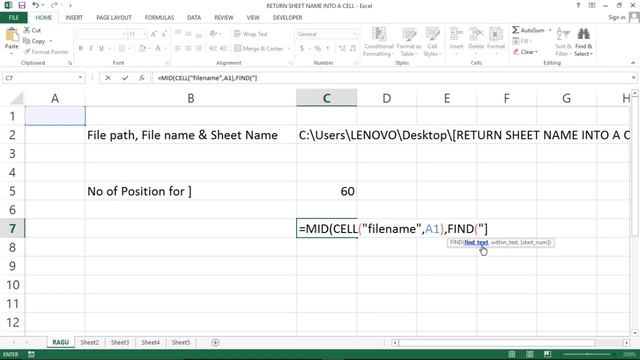Open the FILE tab
Viewport: 640px width, 360px height.
pos(13,18)
